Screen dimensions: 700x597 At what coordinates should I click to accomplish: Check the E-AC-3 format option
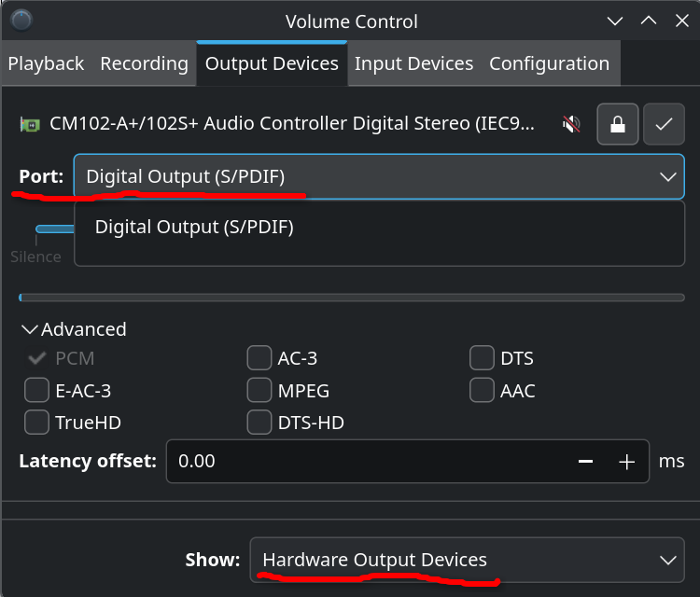click(37, 390)
